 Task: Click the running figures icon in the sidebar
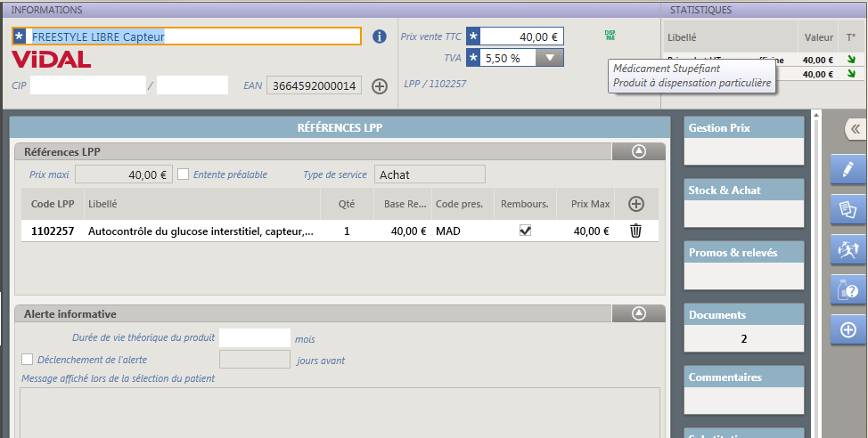(848, 249)
